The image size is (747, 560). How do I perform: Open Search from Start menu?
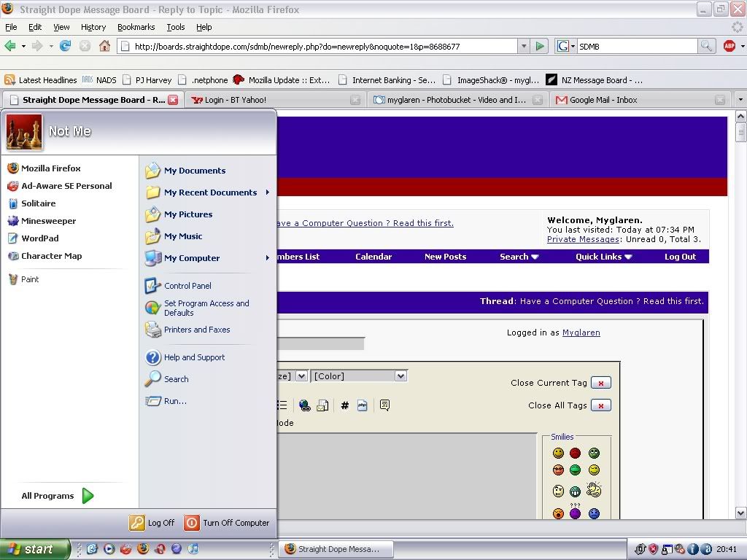(x=166, y=379)
